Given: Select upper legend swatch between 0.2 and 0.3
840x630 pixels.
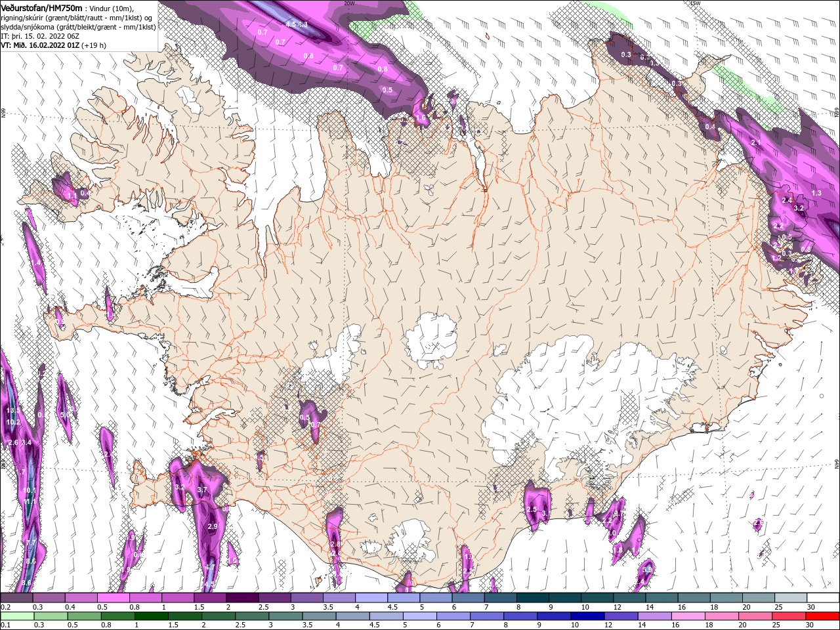Looking at the screenshot, I should [16, 598].
